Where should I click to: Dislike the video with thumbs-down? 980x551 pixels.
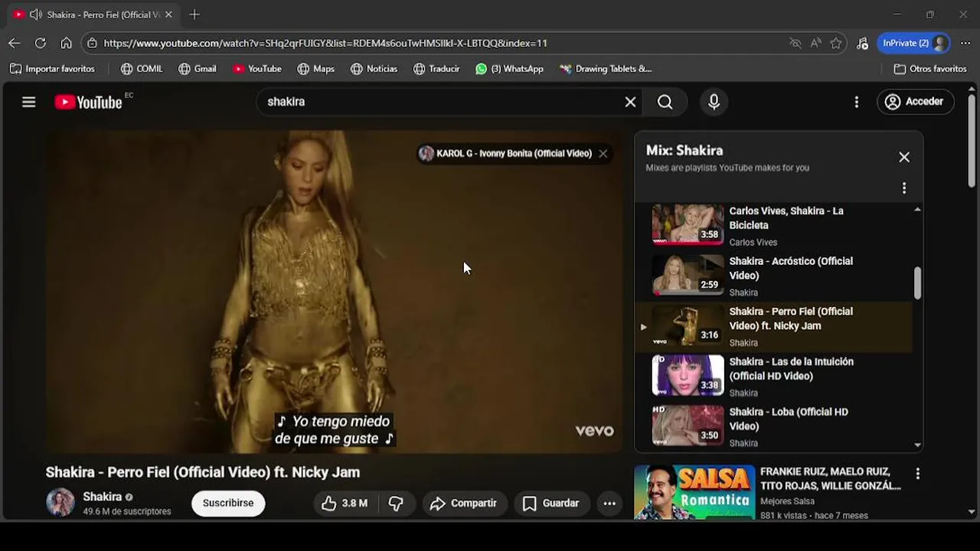coord(396,503)
